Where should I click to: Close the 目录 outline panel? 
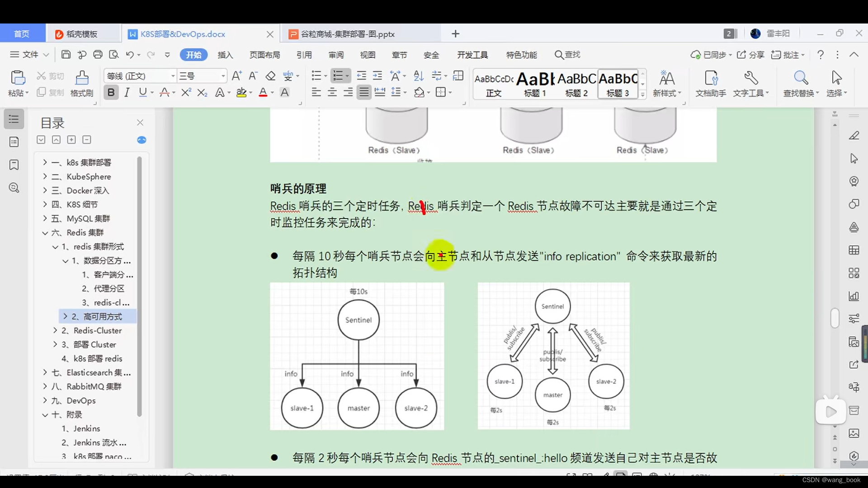[x=140, y=122]
